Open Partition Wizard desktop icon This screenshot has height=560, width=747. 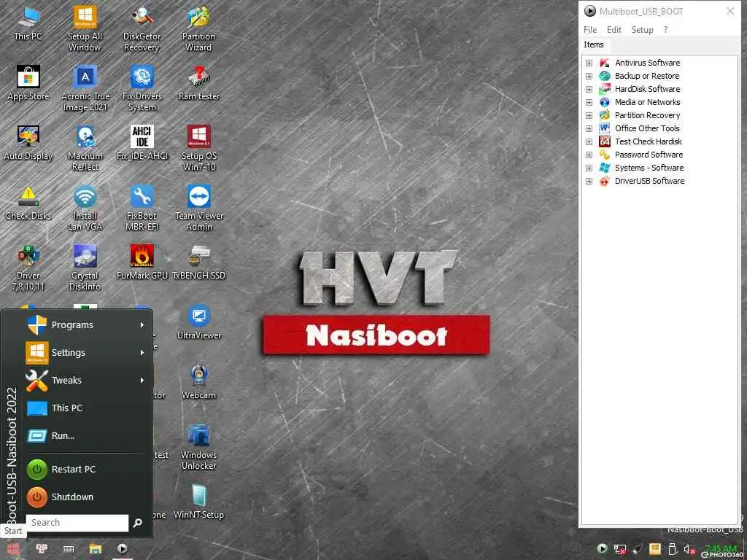(198, 28)
